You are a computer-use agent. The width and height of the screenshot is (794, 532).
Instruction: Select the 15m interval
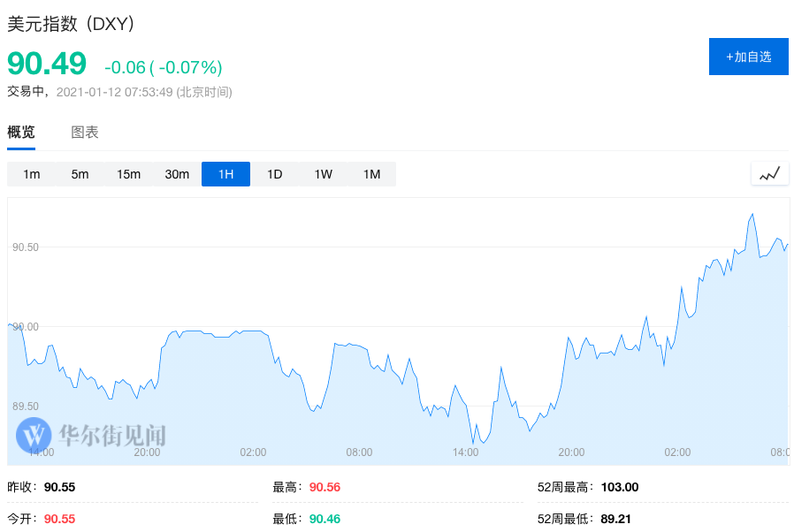(x=128, y=174)
